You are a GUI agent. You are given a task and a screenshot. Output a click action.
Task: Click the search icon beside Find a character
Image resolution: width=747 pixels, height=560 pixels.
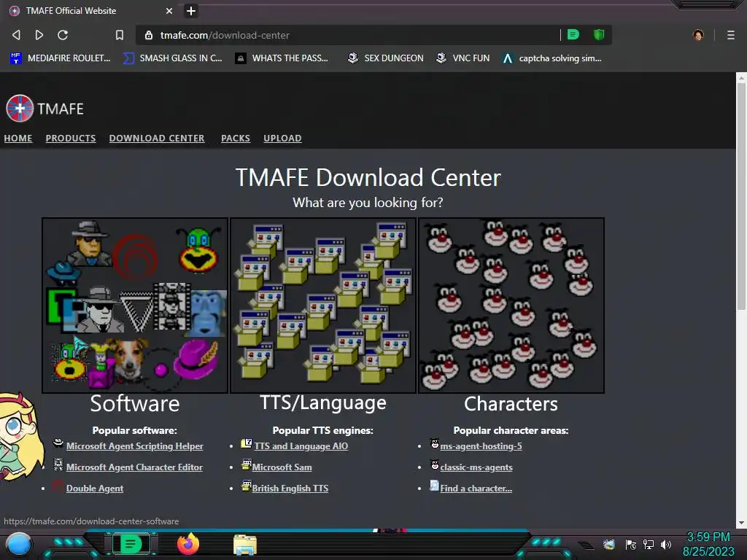[x=435, y=485]
